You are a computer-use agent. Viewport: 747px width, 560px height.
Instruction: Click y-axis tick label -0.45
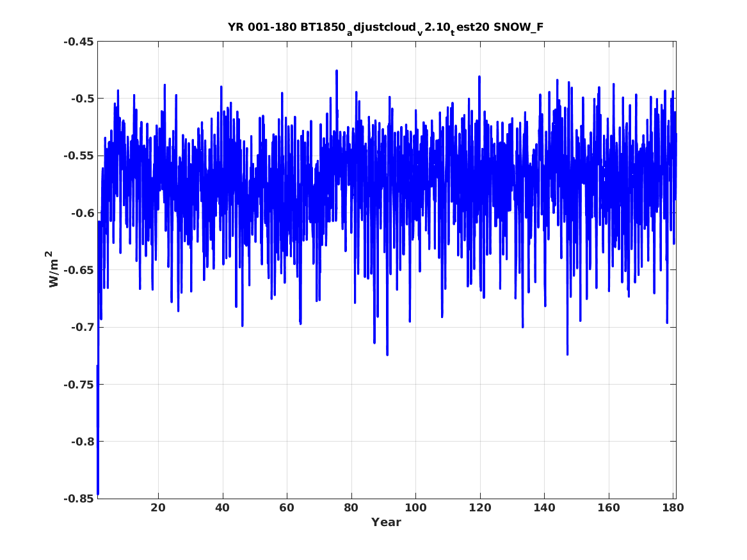pos(79,42)
